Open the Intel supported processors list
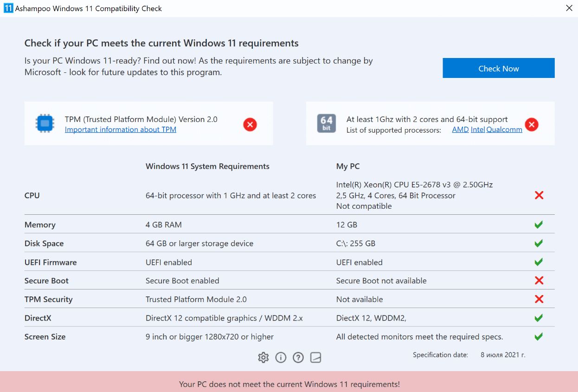Image resolution: width=578 pixels, height=392 pixels. click(478, 130)
